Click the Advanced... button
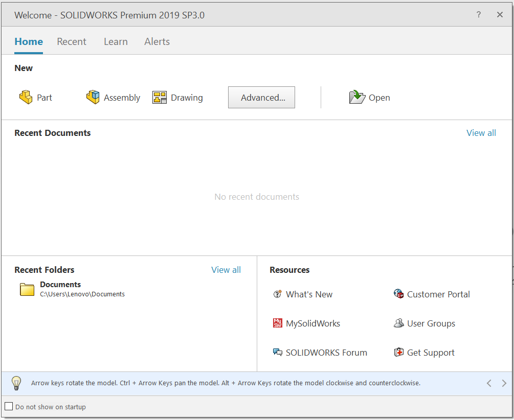This screenshot has height=420, width=514. (x=261, y=98)
